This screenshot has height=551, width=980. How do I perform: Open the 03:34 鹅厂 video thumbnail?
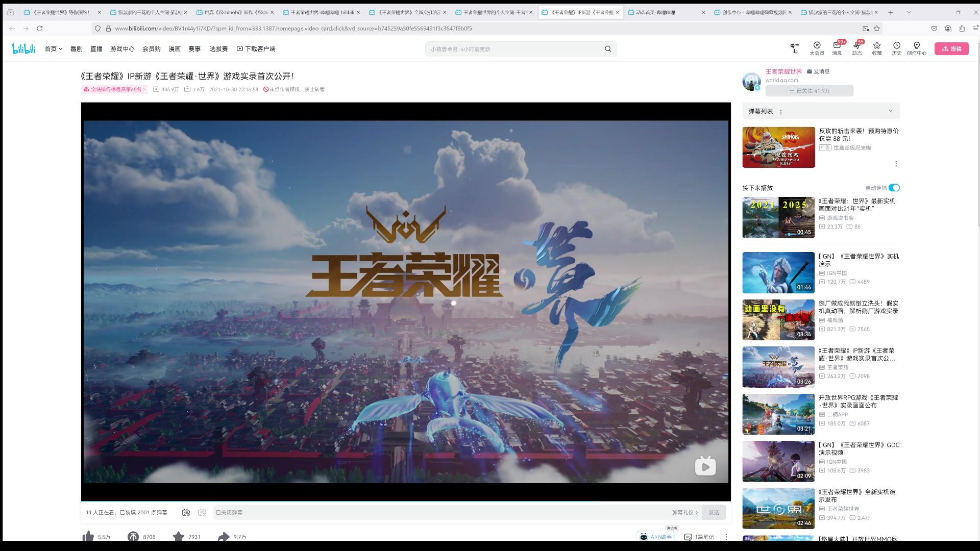[x=778, y=320]
